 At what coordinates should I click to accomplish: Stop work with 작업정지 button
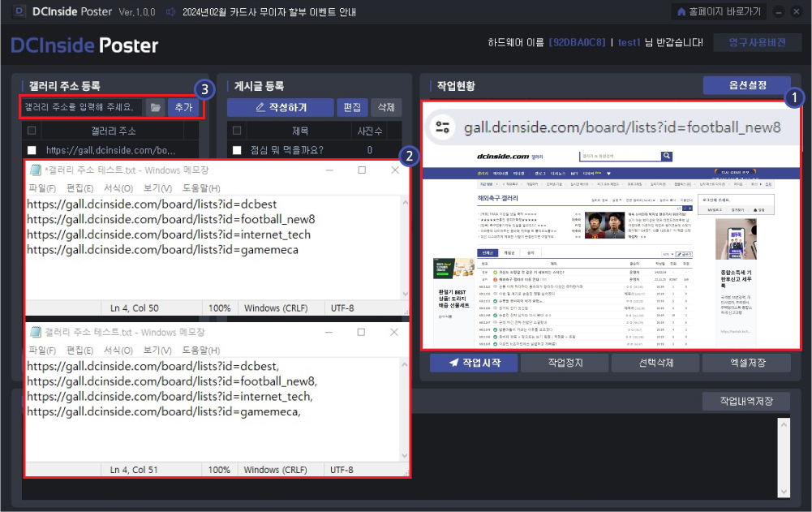(x=565, y=363)
